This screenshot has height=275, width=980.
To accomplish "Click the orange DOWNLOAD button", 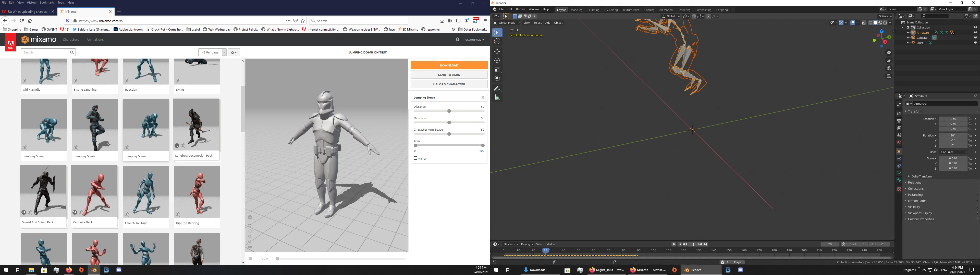I will pyautogui.click(x=449, y=65).
